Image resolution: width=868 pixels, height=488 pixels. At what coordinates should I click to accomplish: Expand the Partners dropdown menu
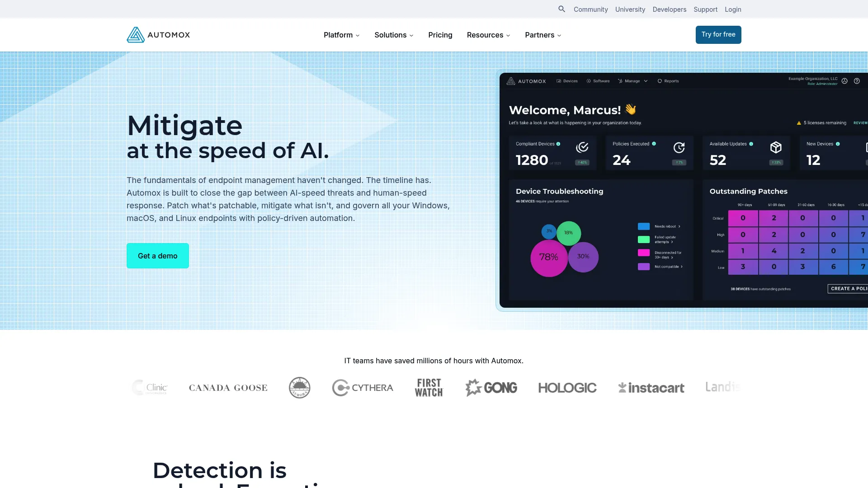(x=543, y=35)
